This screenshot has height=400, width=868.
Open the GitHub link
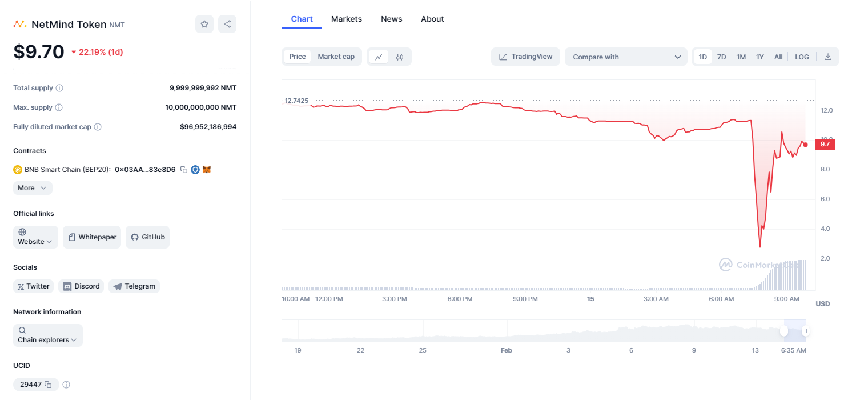[147, 237]
